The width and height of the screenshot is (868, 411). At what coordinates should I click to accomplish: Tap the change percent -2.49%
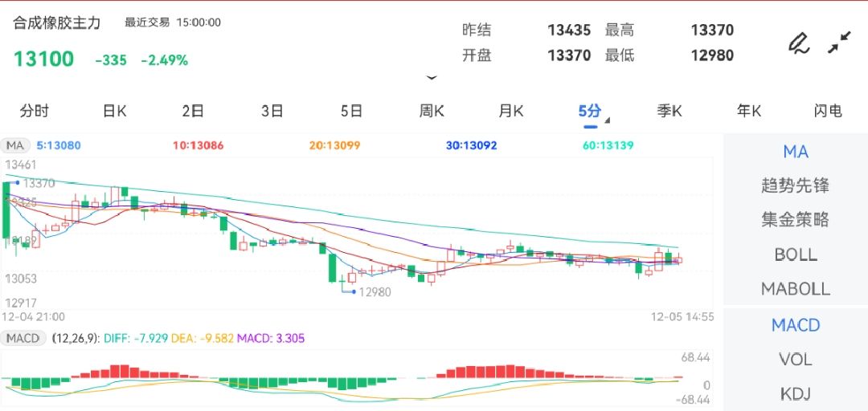point(165,60)
